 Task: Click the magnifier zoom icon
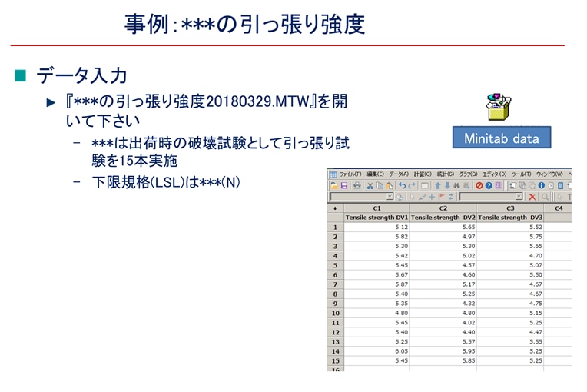545,197
